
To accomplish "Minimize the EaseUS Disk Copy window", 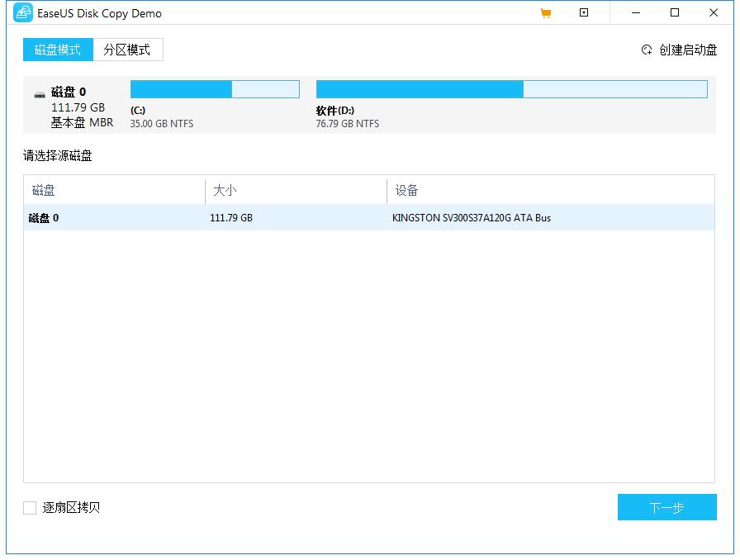I will (x=637, y=12).
